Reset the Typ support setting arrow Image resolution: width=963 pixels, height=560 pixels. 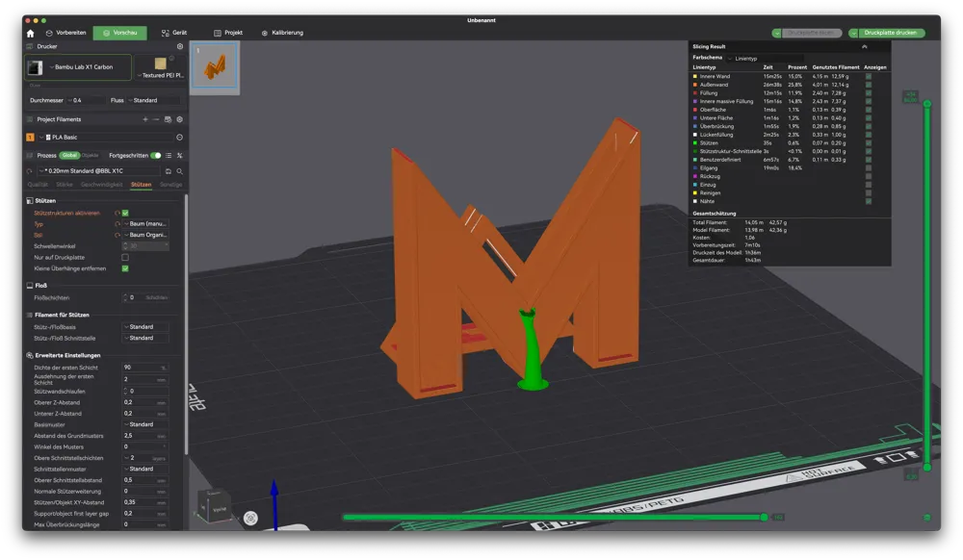click(x=117, y=224)
